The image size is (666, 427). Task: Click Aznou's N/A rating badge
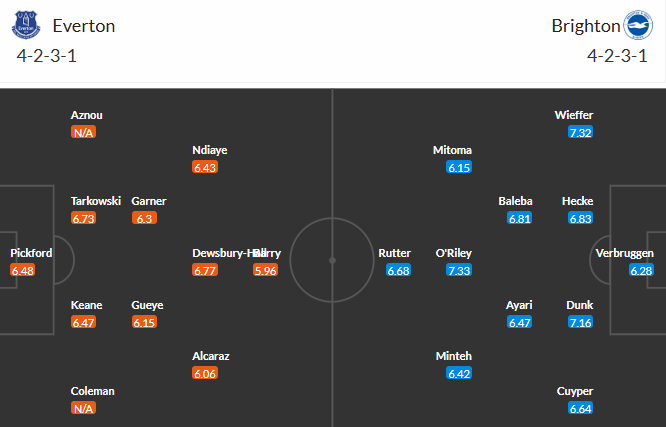[x=83, y=132]
